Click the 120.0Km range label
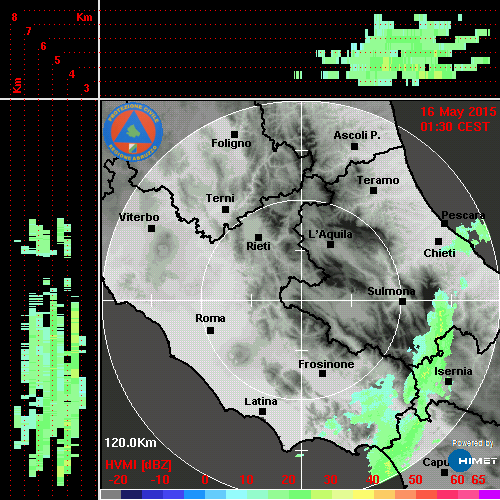The height and width of the screenshot is (500, 500). pyautogui.click(x=130, y=443)
